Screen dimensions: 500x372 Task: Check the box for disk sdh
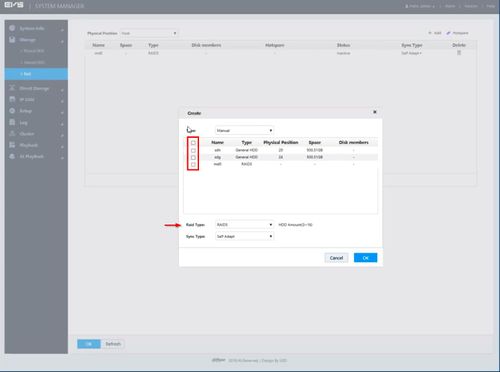coord(193,150)
